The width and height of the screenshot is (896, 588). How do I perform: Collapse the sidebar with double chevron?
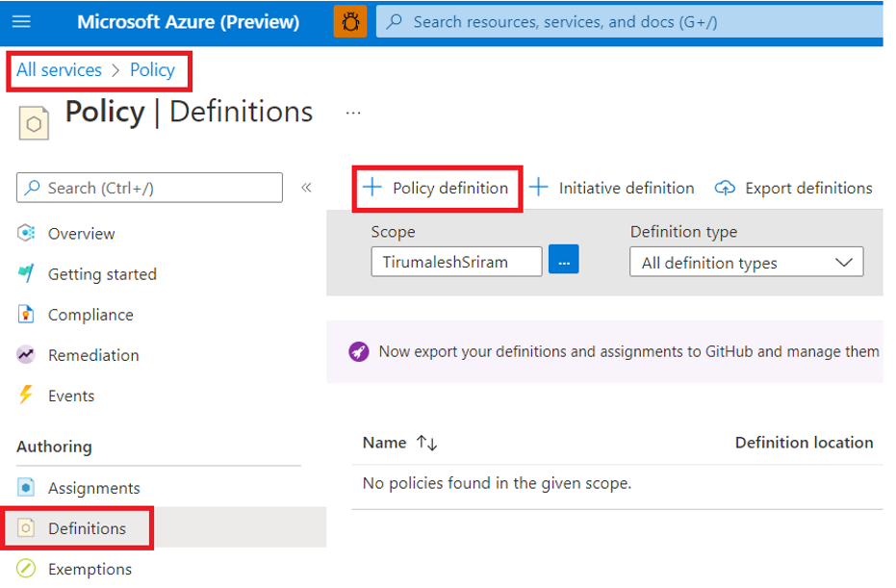[x=307, y=188]
